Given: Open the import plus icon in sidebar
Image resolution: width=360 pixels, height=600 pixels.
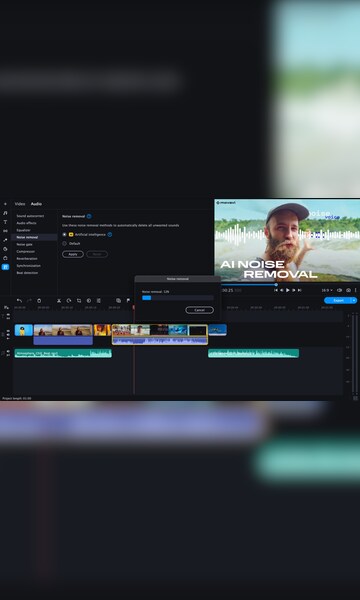Looking at the screenshot, I should coord(5,204).
